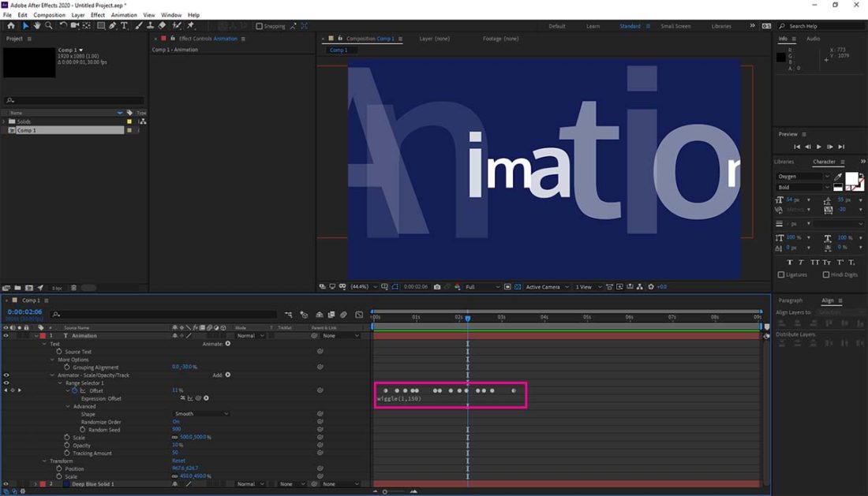This screenshot has height=496, width=868.
Task: Enable the Hindi Digits checkbox
Action: pyautogui.click(x=826, y=275)
